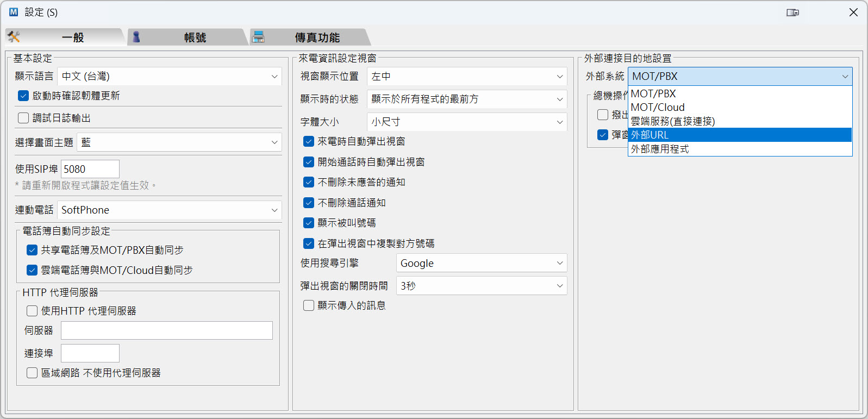Viewport: 868px width, 419px height.
Task: Toggle 顯示傳入的訊息 checkbox
Action: coord(309,305)
